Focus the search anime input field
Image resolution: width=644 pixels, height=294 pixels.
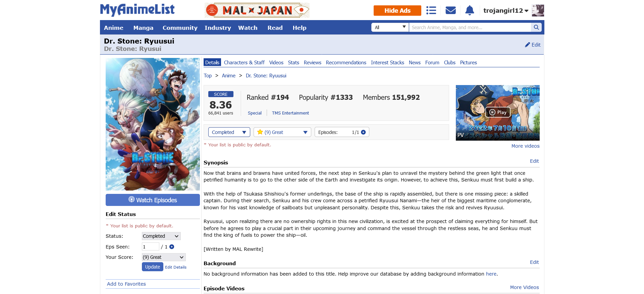pyautogui.click(x=470, y=27)
